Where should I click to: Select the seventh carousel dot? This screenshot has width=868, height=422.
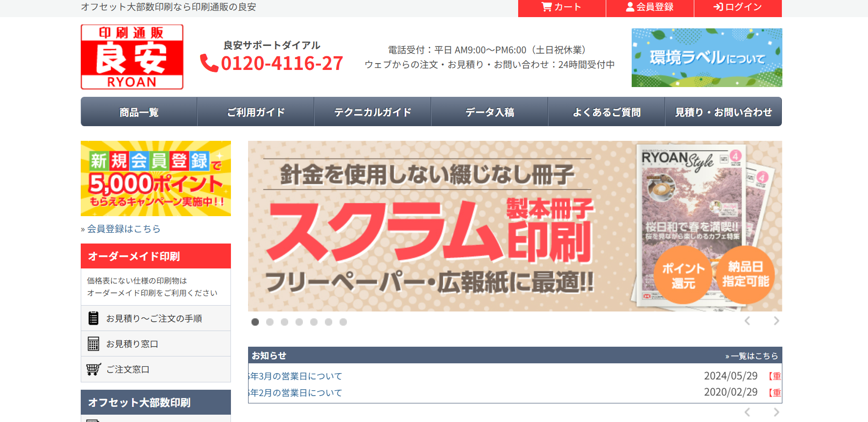tap(343, 322)
